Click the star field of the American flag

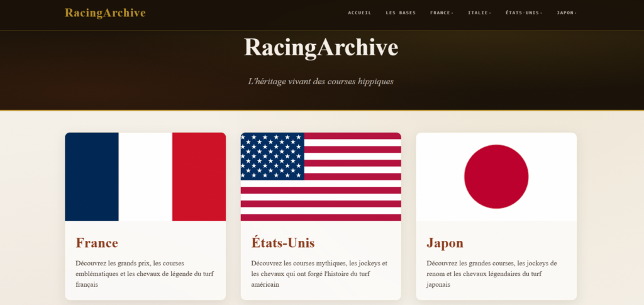tap(272, 156)
